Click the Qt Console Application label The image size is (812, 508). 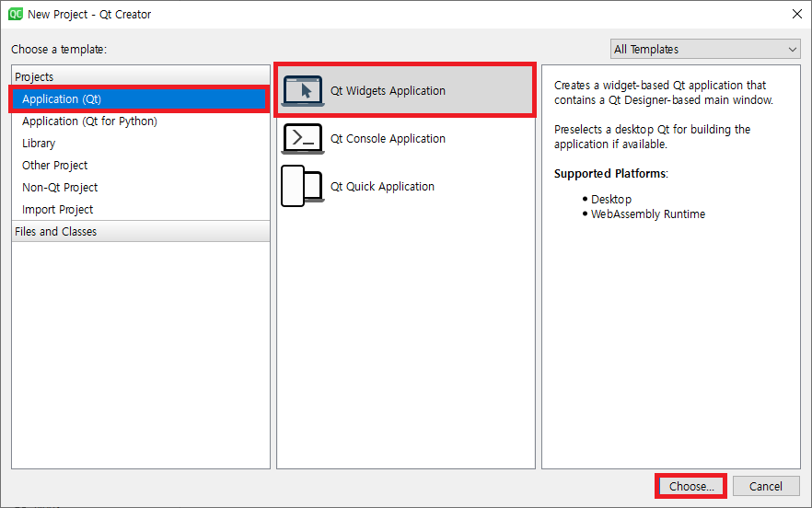[388, 139]
